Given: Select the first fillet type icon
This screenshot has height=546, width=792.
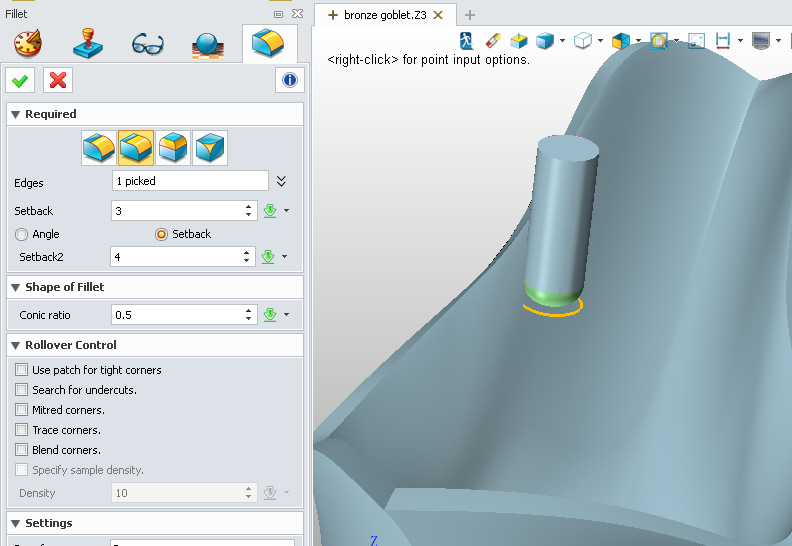Looking at the screenshot, I should [x=99, y=148].
